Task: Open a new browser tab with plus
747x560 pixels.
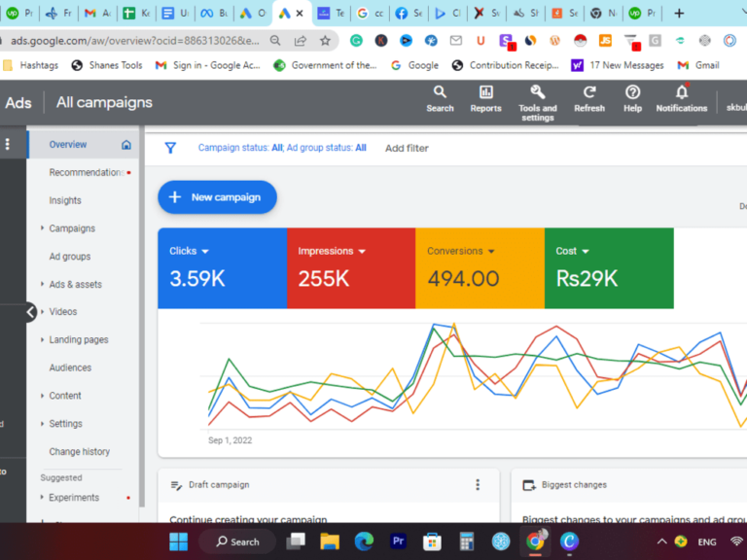Action: [679, 14]
